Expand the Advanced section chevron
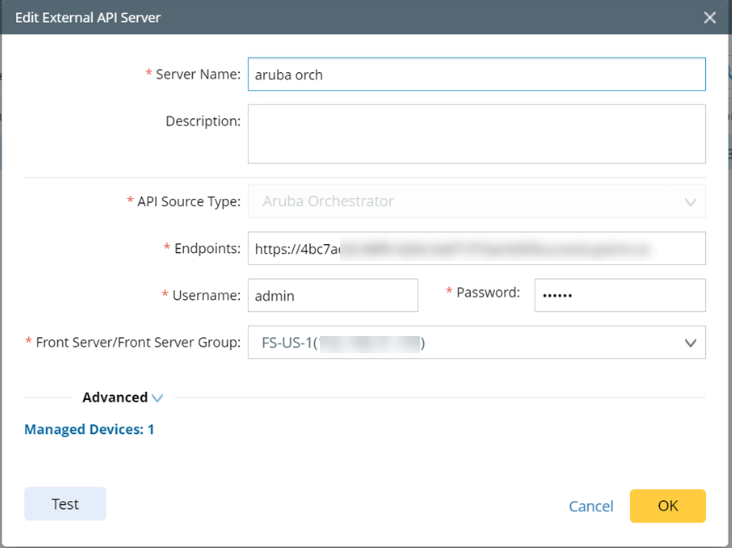This screenshot has width=732, height=548. 158,398
